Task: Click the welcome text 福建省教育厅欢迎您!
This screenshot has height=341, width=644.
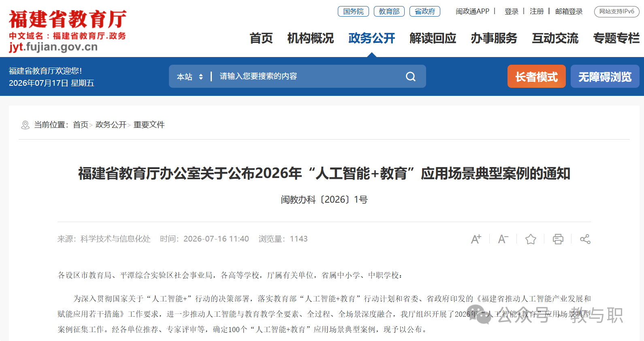Action: coord(45,71)
